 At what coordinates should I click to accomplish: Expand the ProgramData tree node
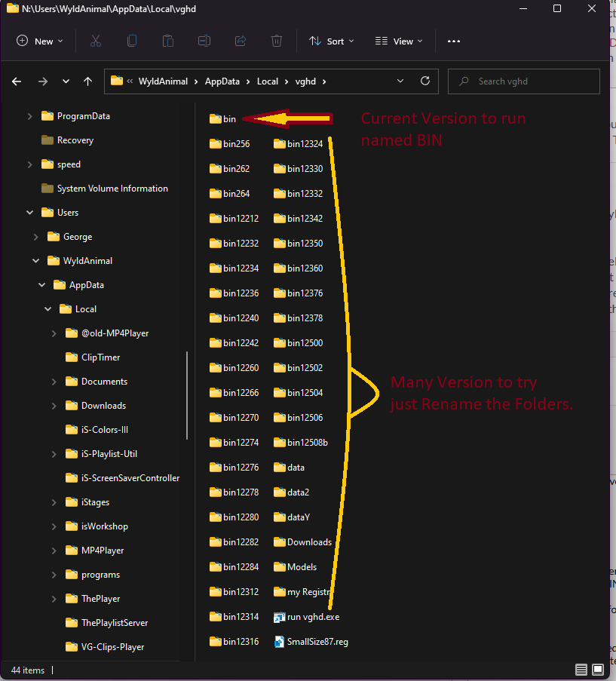(30, 116)
